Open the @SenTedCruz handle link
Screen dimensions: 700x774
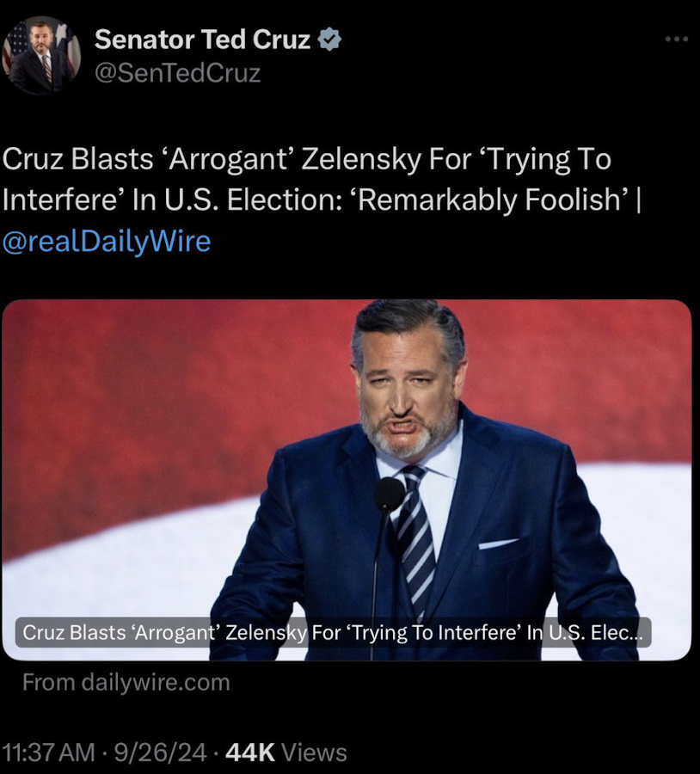(177, 73)
